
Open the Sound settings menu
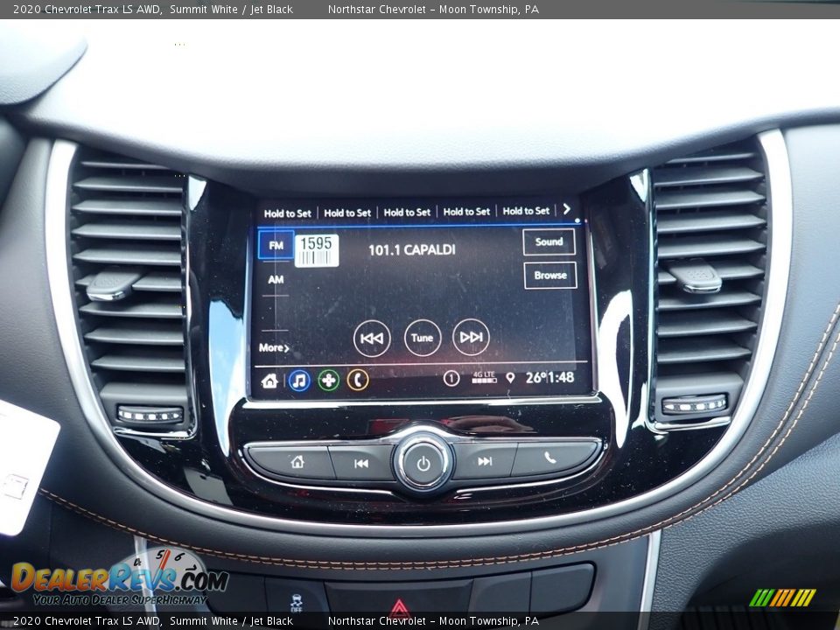pos(549,241)
